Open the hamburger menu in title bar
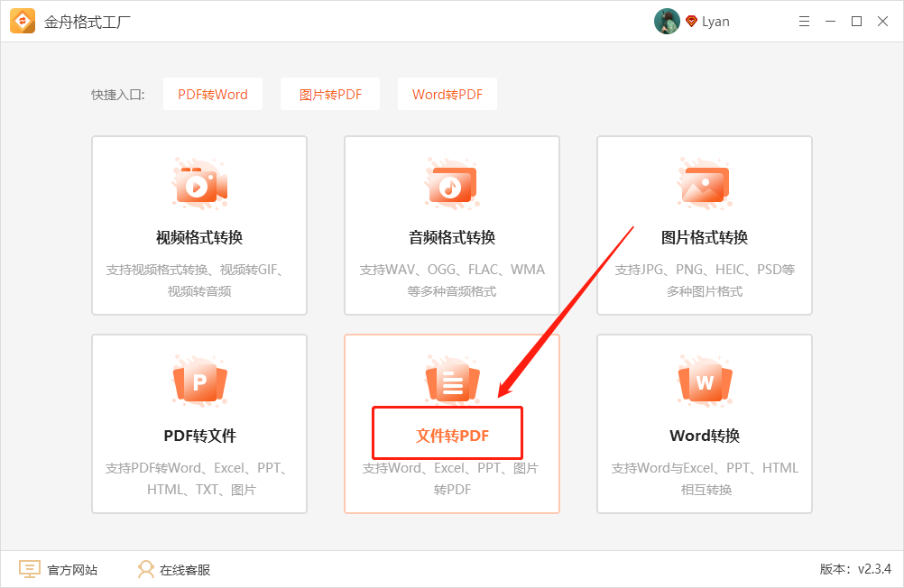 click(804, 22)
